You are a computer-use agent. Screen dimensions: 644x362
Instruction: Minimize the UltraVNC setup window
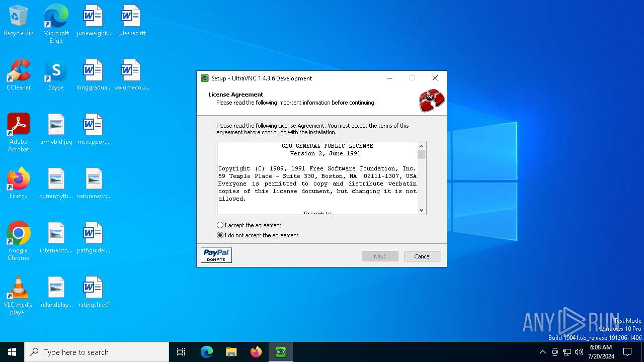(389, 78)
